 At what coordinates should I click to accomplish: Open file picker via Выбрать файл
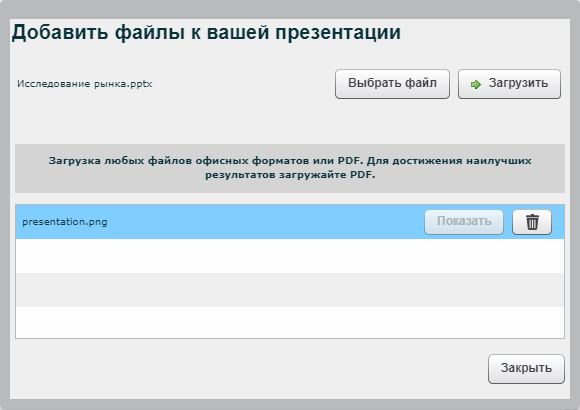pyautogui.click(x=392, y=84)
